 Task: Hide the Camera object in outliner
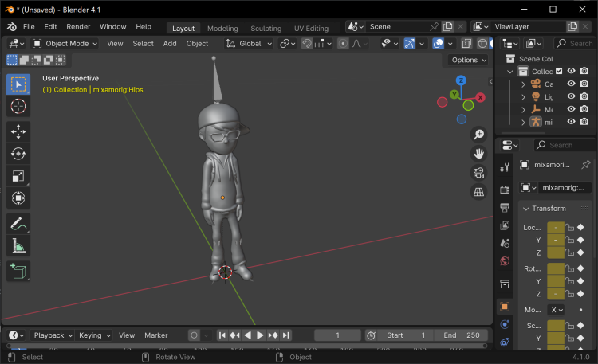click(x=571, y=84)
